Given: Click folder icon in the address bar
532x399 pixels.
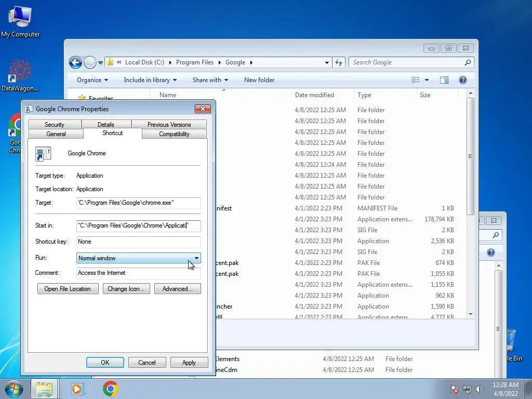Looking at the screenshot, I should (x=110, y=62).
